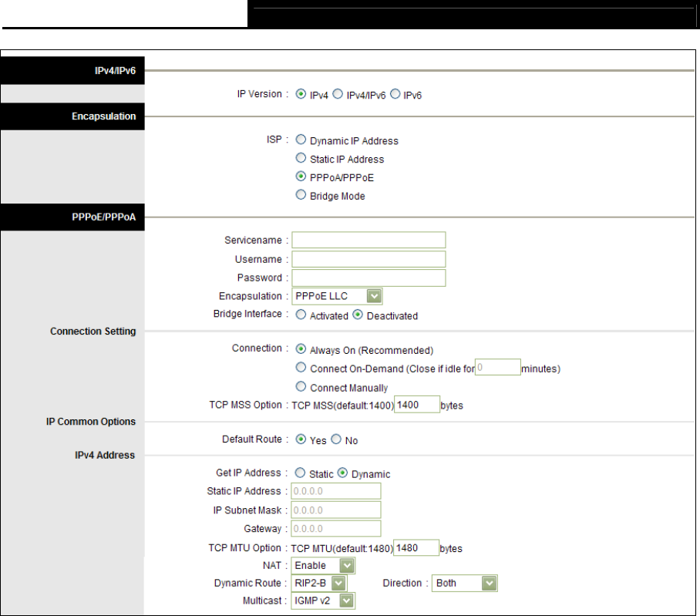Click the TCP MTU Option label
Viewport: 700px width, 616px height.
coord(244,547)
